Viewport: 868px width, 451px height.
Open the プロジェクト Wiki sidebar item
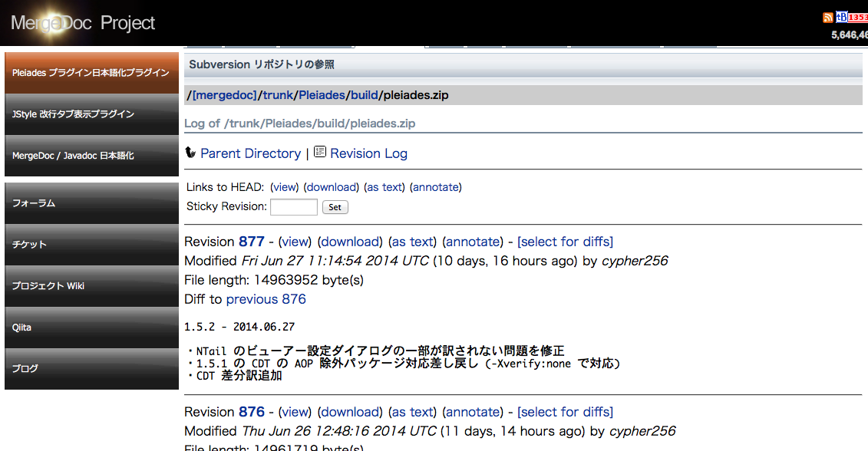point(91,285)
